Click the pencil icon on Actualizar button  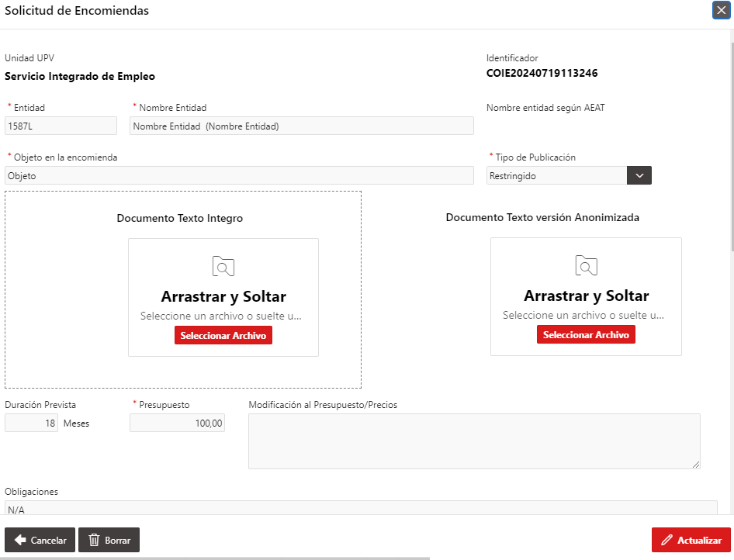tap(666, 540)
